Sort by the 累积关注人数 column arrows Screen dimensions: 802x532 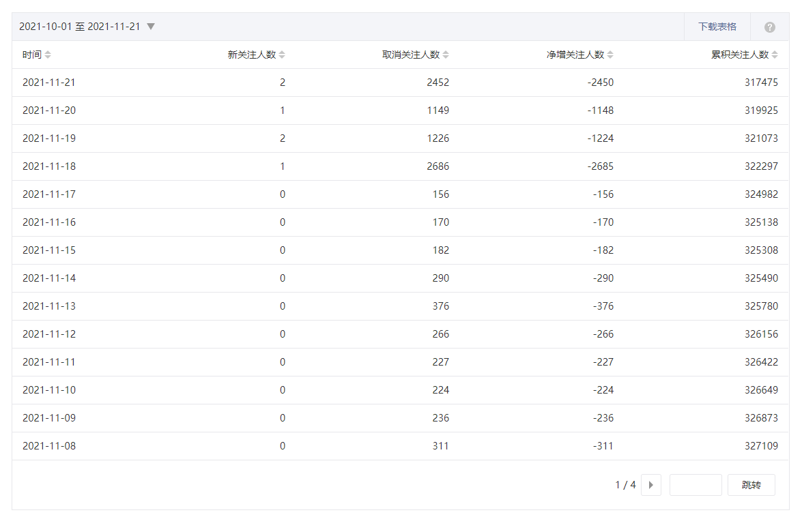point(775,55)
